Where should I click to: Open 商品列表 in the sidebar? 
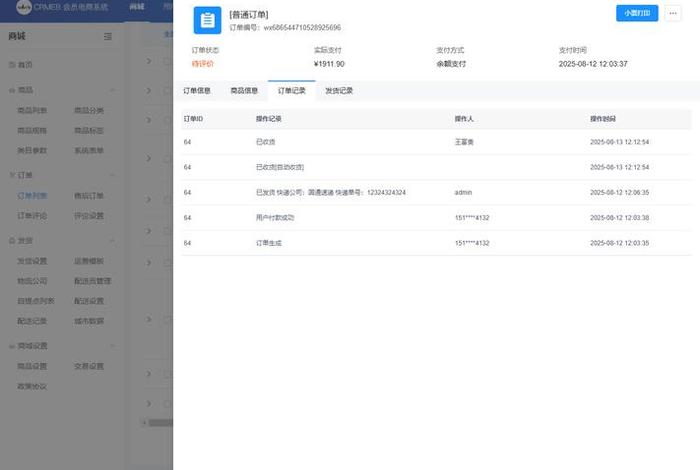[32, 111]
